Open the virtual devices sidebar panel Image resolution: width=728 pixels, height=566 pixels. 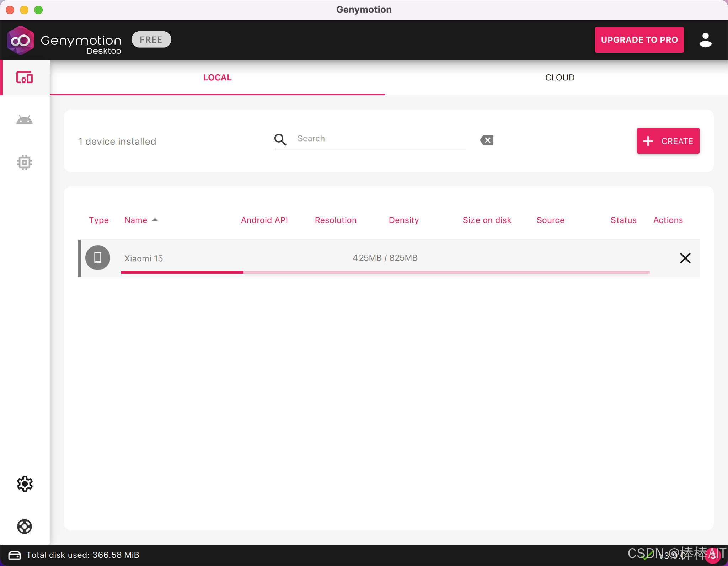[25, 78]
